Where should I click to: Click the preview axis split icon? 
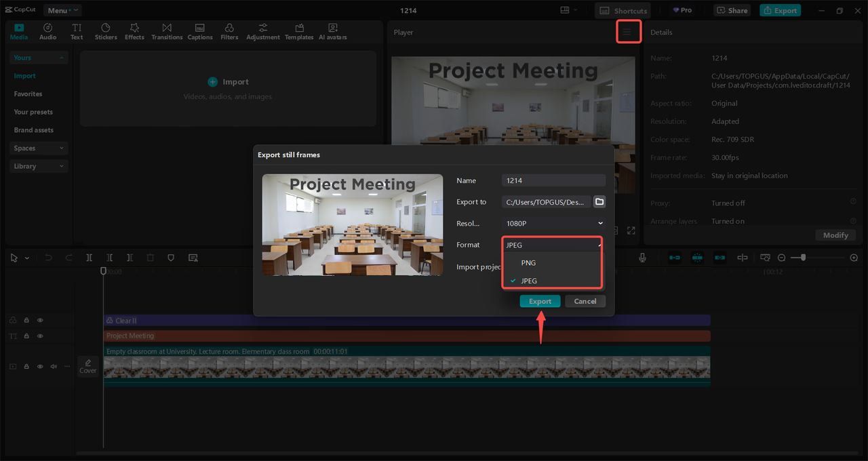(x=743, y=258)
